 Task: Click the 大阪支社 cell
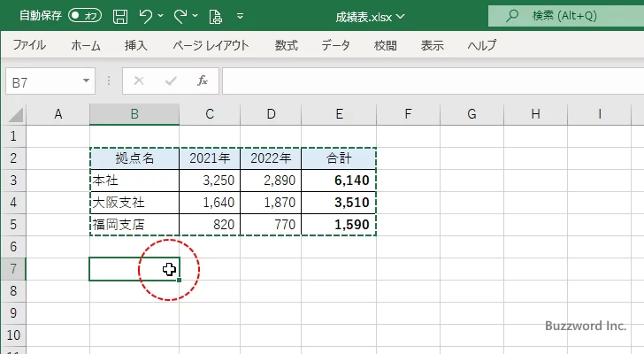(134, 203)
